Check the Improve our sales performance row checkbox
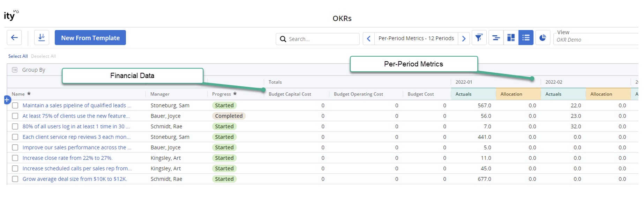 pyautogui.click(x=15, y=147)
